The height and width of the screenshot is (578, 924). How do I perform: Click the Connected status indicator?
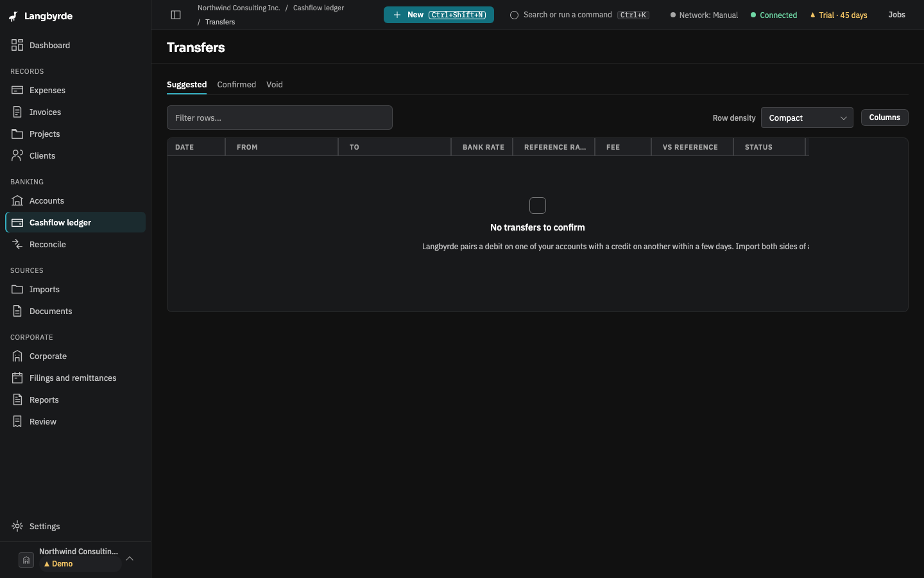(774, 15)
